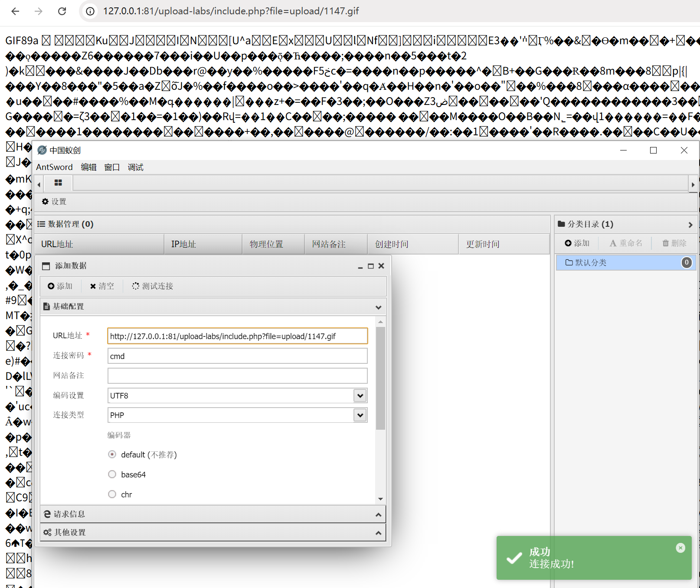Collapse the 基础配置 section
700x588 pixels.
coord(378,307)
